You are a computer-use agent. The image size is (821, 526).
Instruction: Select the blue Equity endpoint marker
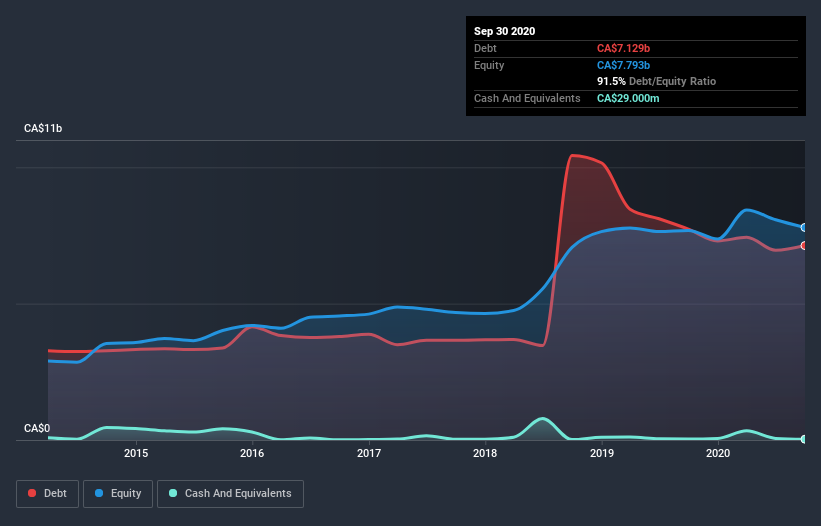(804, 228)
